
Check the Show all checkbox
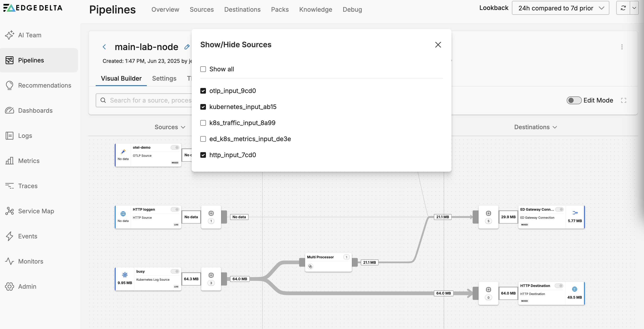(203, 69)
